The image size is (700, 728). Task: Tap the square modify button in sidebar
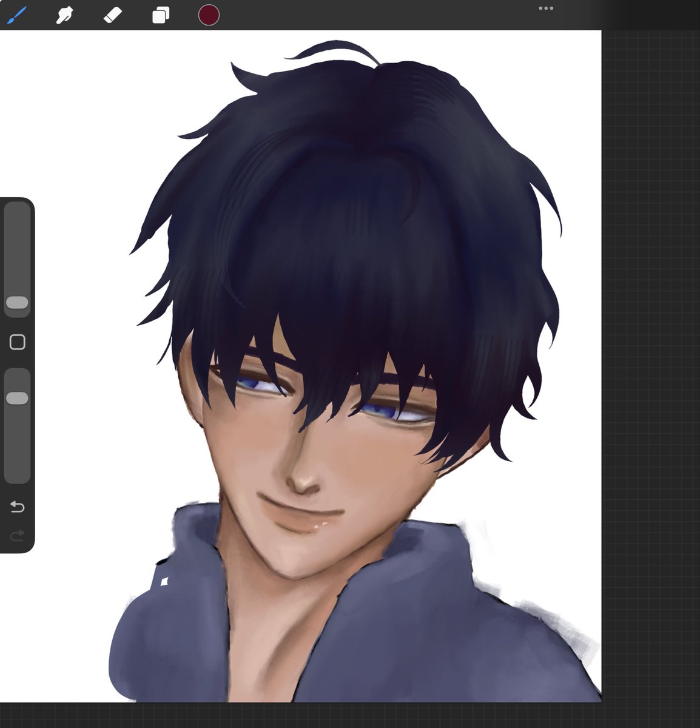pyautogui.click(x=18, y=342)
